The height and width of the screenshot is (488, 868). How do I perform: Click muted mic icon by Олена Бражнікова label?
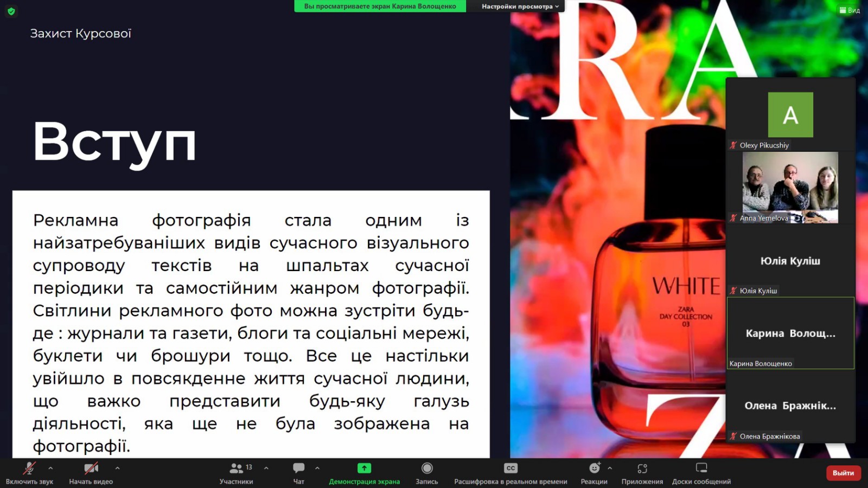click(x=733, y=436)
